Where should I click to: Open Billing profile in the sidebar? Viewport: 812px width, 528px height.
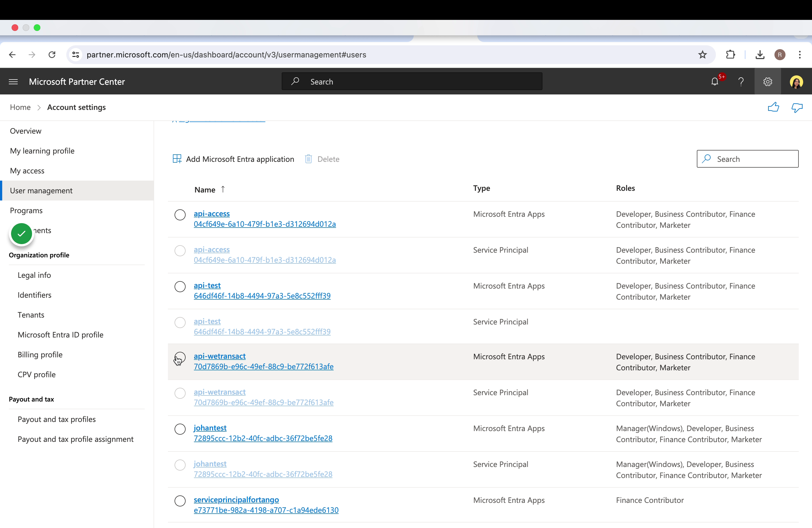pos(40,355)
